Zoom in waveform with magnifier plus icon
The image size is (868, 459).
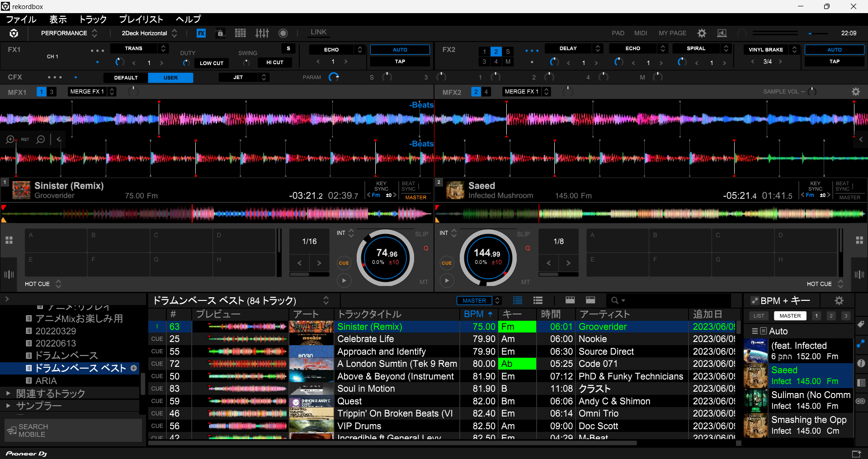point(10,140)
